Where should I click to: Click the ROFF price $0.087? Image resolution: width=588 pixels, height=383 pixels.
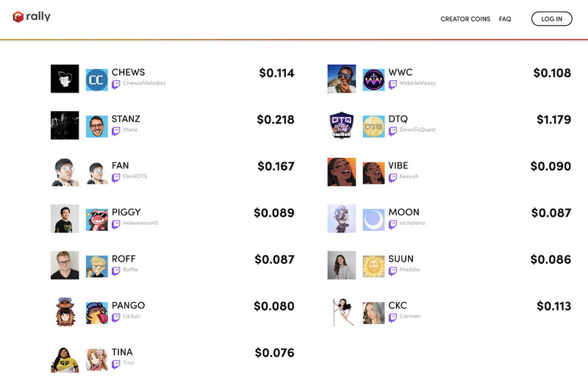tap(274, 259)
